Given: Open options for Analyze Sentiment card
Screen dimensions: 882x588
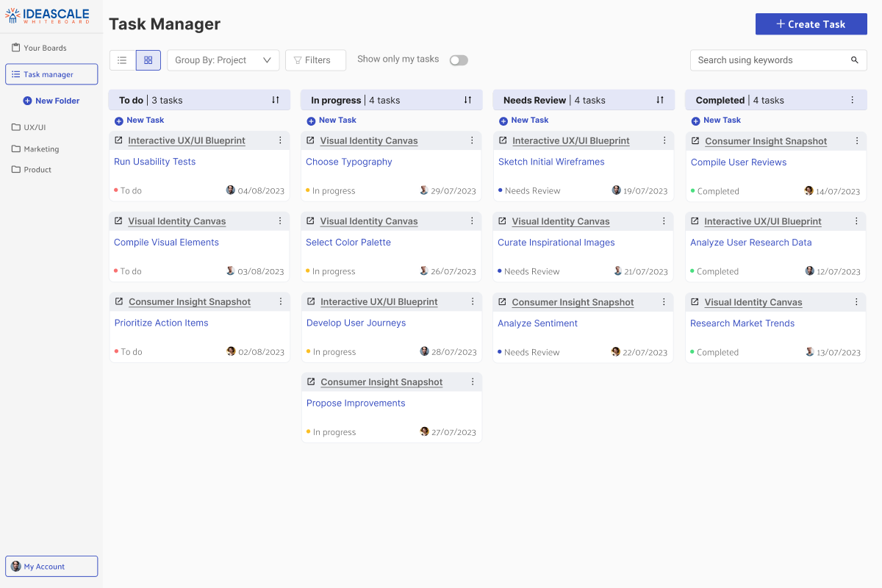Looking at the screenshot, I should [x=664, y=302].
